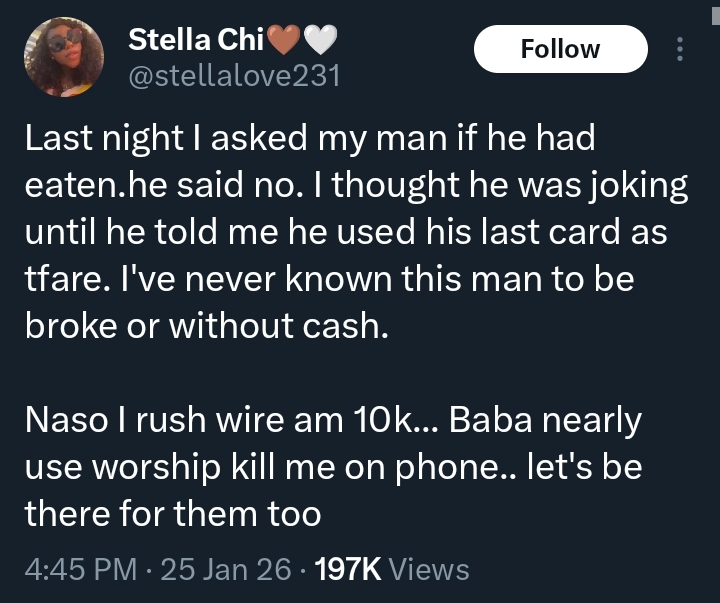The height and width of the screenshot is (603, 720).
Task: Click the line 'use worship kill me on phone'
Action: [333, 467]
